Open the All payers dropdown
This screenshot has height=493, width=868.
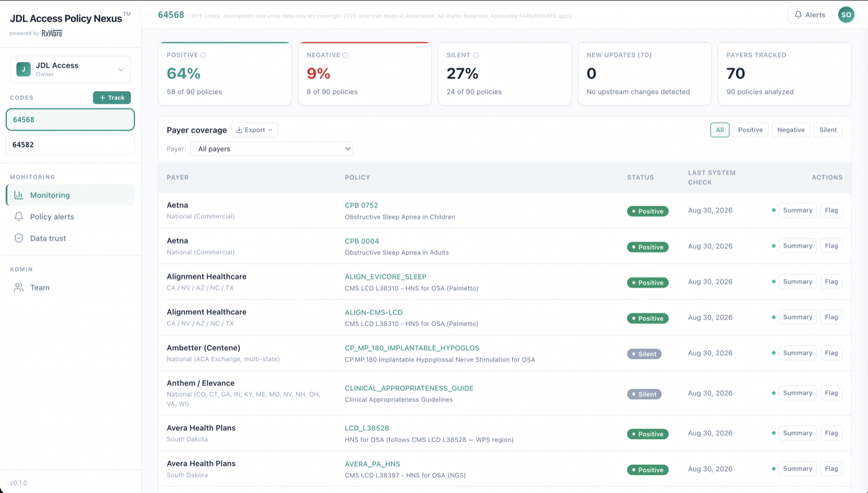click(x=271, y=149)
